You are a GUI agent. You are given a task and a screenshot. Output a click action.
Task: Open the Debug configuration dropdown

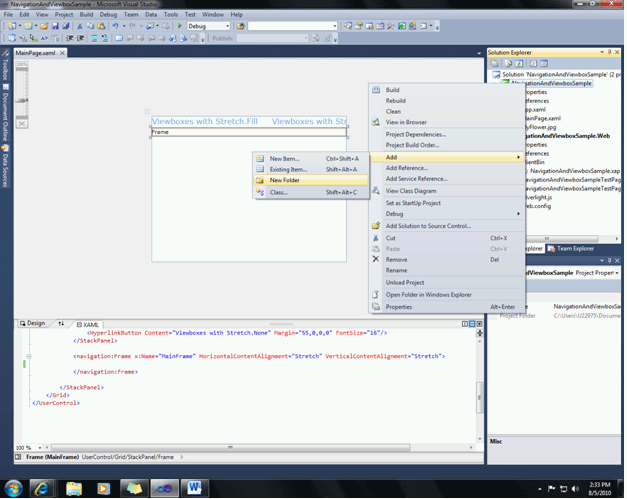(226, 26)
